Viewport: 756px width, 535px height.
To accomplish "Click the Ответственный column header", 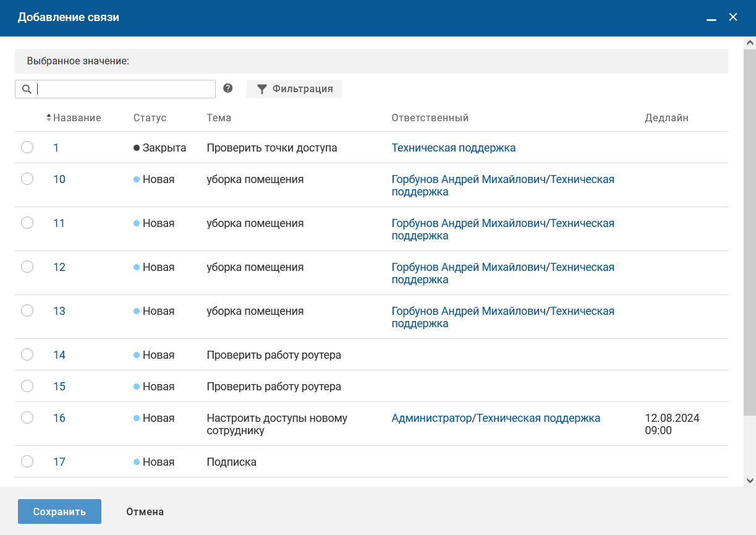I will [430, 118].
